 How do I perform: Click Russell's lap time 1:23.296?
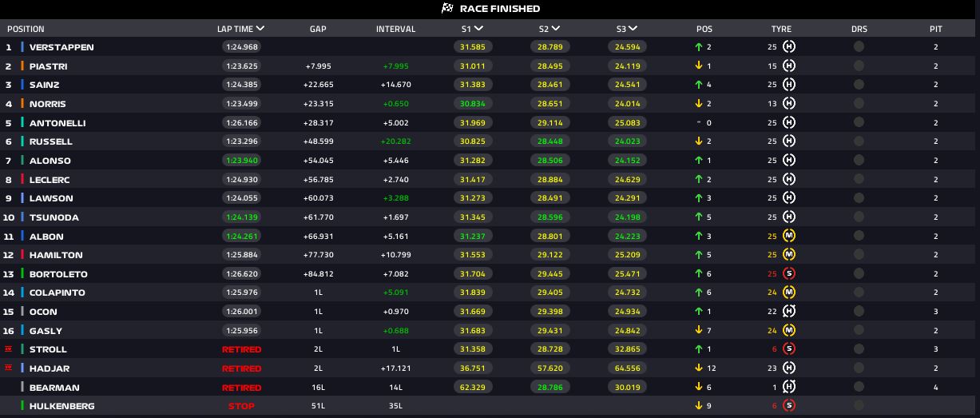coord(240,141)
